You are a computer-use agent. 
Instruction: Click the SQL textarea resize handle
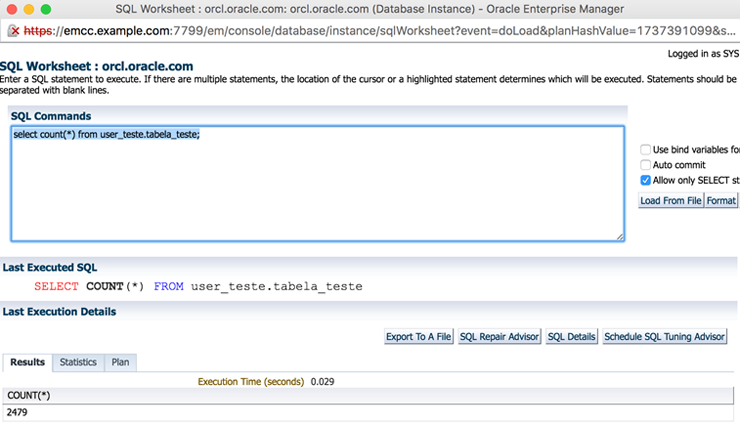619,236
